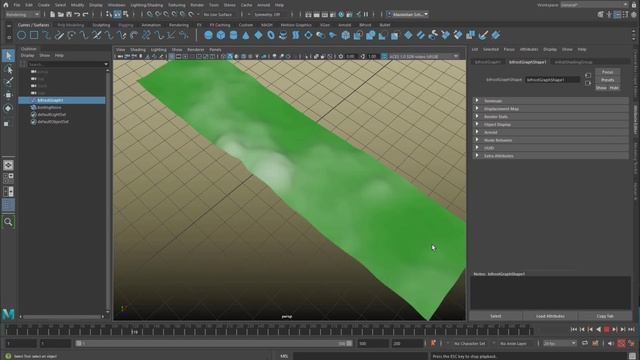The image size is (640, 360).
Task: Toggle the select-by-object-type icon on status line
Action: pos(117,14)
